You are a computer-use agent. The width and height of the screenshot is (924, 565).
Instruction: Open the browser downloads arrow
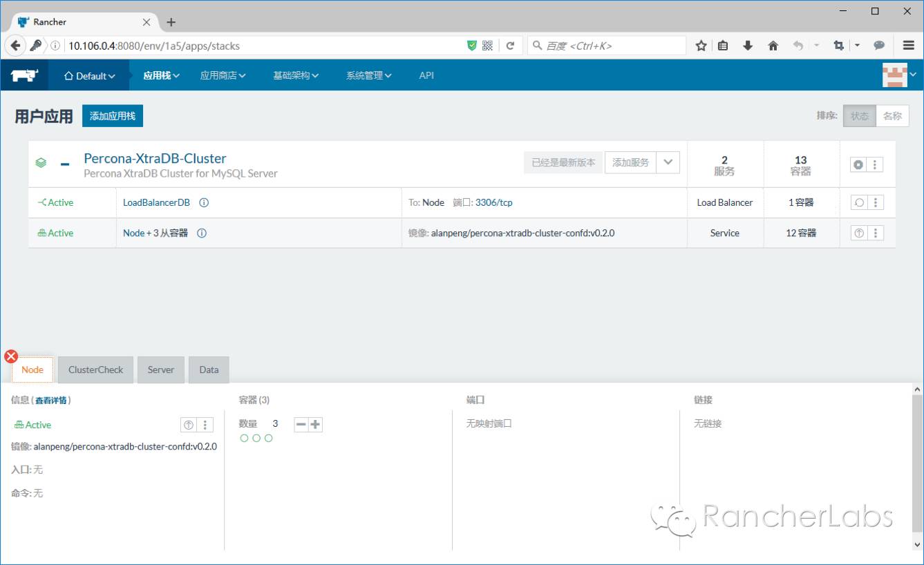coord(748,46)
